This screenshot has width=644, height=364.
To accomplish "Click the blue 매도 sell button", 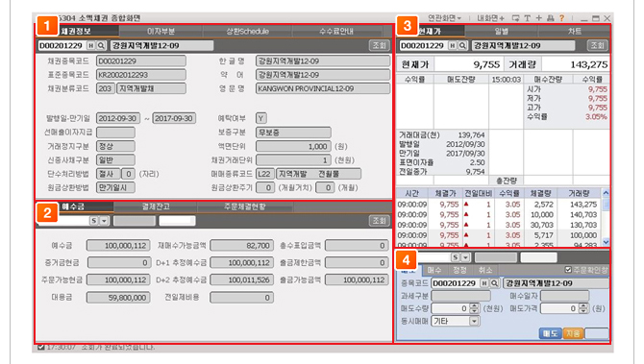I will coord(550,333).
